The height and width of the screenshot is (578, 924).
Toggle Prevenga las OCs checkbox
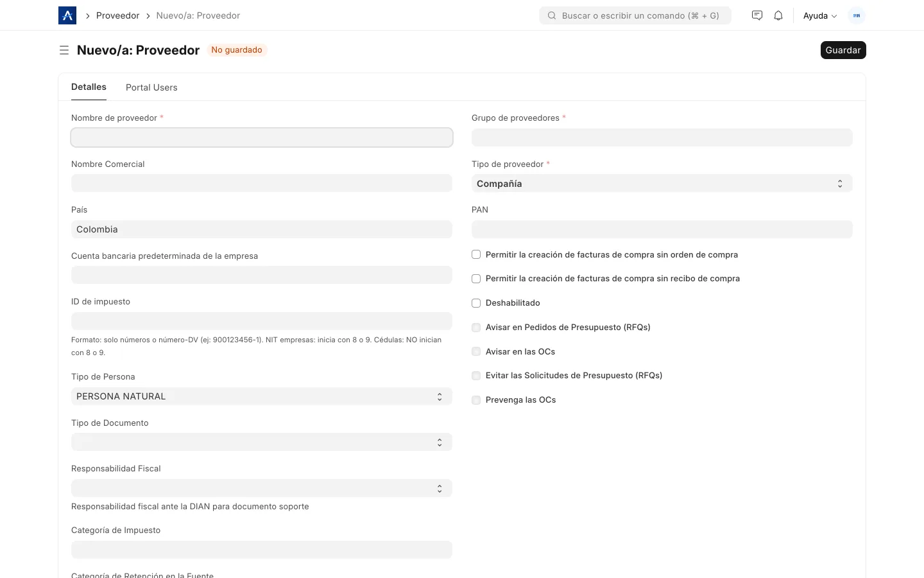[476, 400]
